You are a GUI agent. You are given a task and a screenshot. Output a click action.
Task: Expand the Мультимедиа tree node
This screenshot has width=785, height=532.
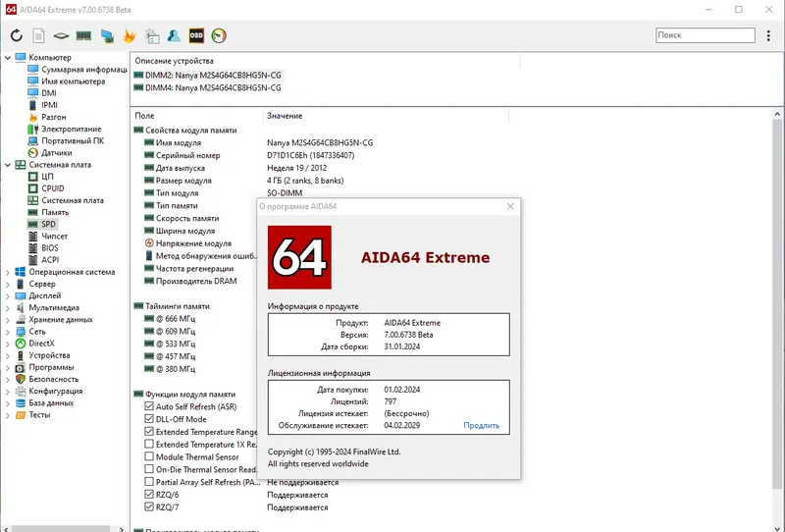8,307
